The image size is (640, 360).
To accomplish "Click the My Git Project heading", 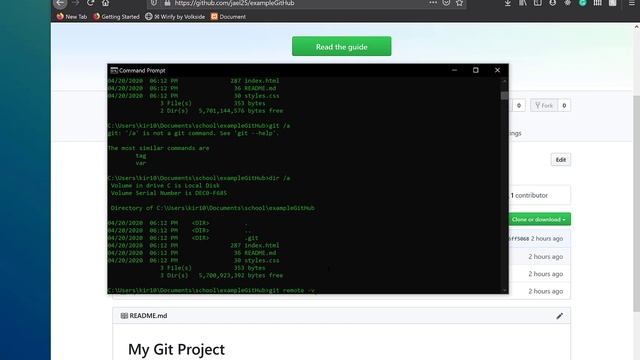I will click(x=176, y=350).
